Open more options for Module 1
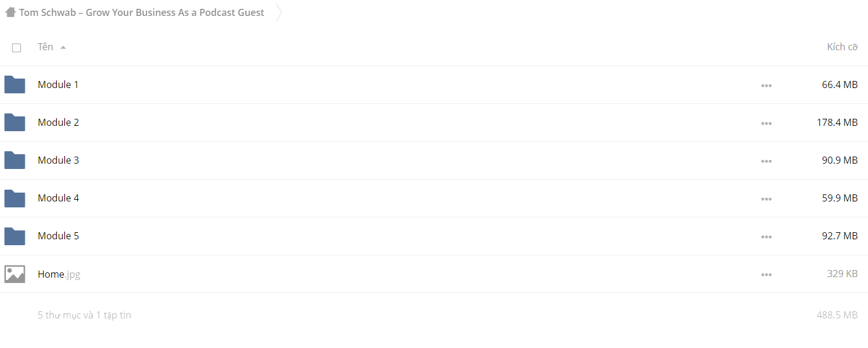The height and width of the screenshot is (348, 868). click(x=767, y=86)
